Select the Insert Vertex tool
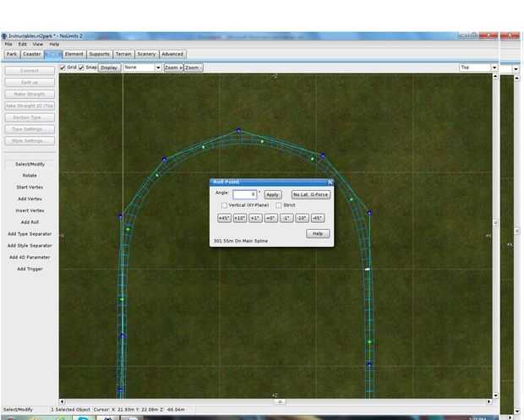524x420 pixels. click(30, 210)
